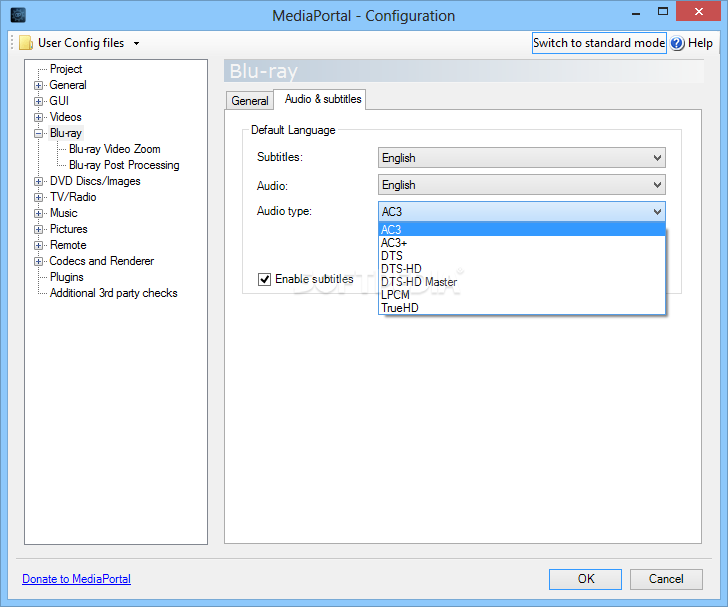
Task: Select TV/Radio in the tree
Action: click(x=73, y=197)
